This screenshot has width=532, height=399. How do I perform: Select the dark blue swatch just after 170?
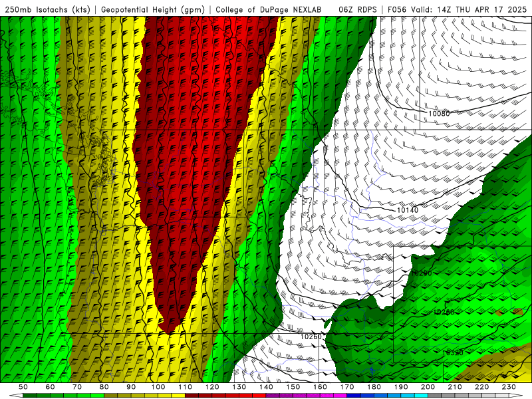pos(354,396)
